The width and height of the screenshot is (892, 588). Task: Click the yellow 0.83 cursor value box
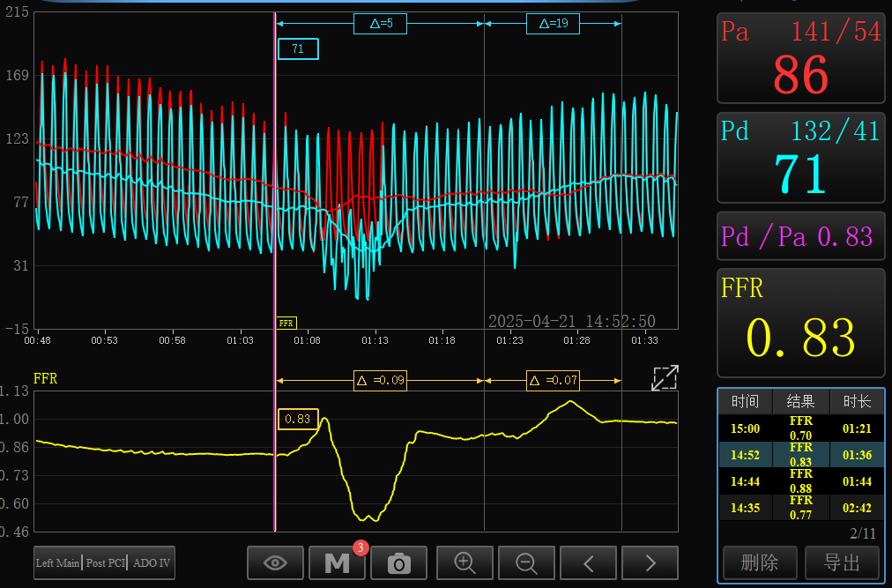(x=298, y=419)
